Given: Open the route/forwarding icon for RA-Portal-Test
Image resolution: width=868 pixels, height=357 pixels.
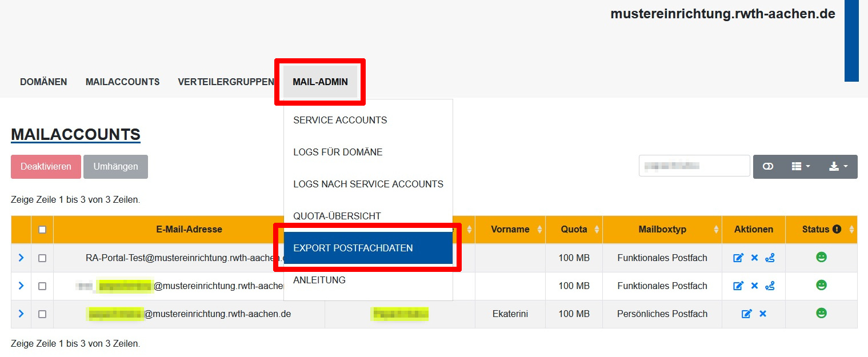Looking at the screenshot, I should tap(770, 258).
